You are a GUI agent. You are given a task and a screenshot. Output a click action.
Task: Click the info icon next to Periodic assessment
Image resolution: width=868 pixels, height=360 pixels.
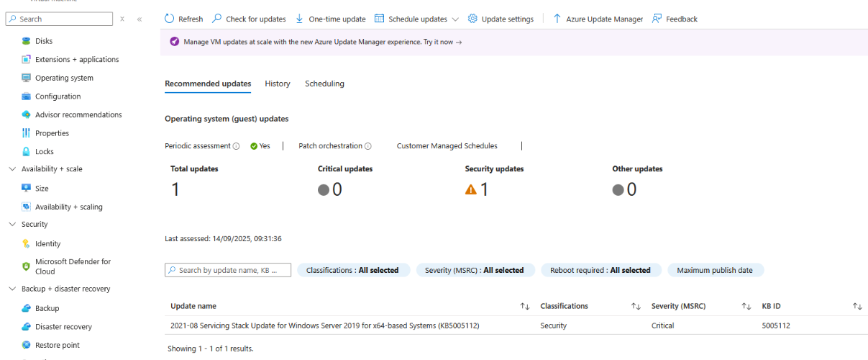pos(236,146)
